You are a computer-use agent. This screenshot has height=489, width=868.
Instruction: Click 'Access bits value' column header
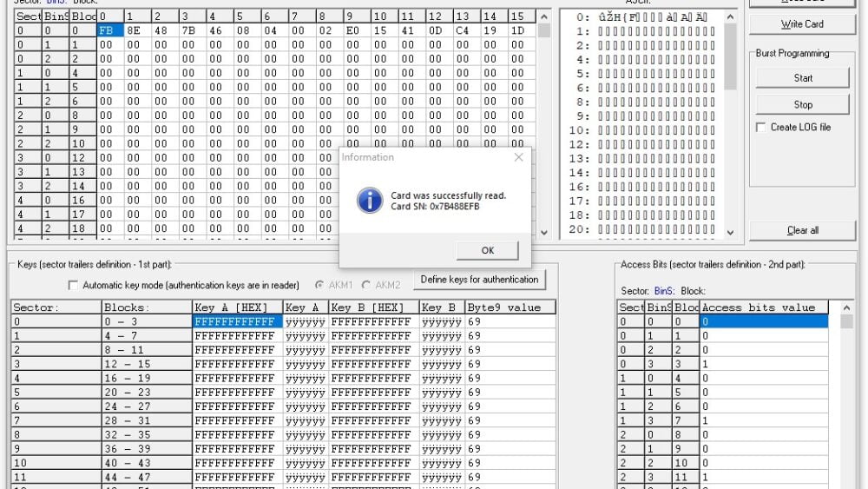coord(764,307)
